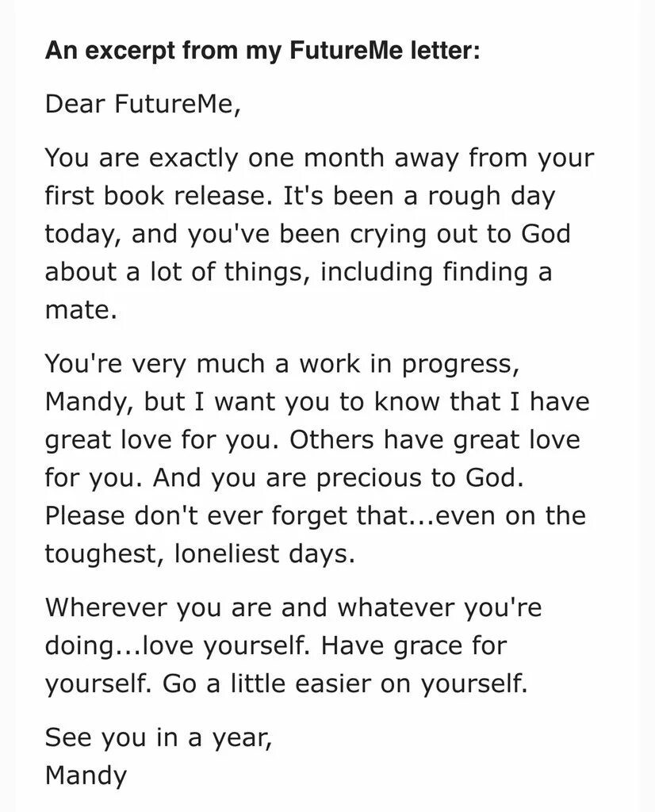The height and width of the screenshot is (812, 655).
Task: Click the phrase 'doing...love yourself.'
Action: (x=178, y=645)
